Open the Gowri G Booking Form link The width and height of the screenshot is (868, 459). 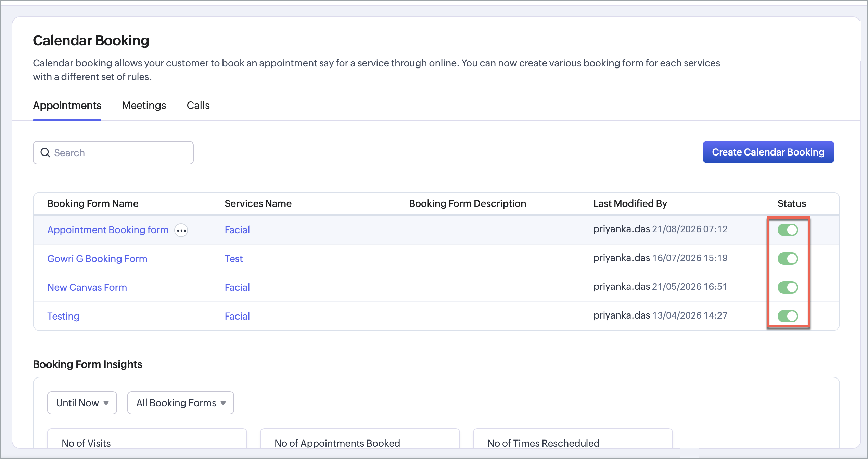coord(97,259)
